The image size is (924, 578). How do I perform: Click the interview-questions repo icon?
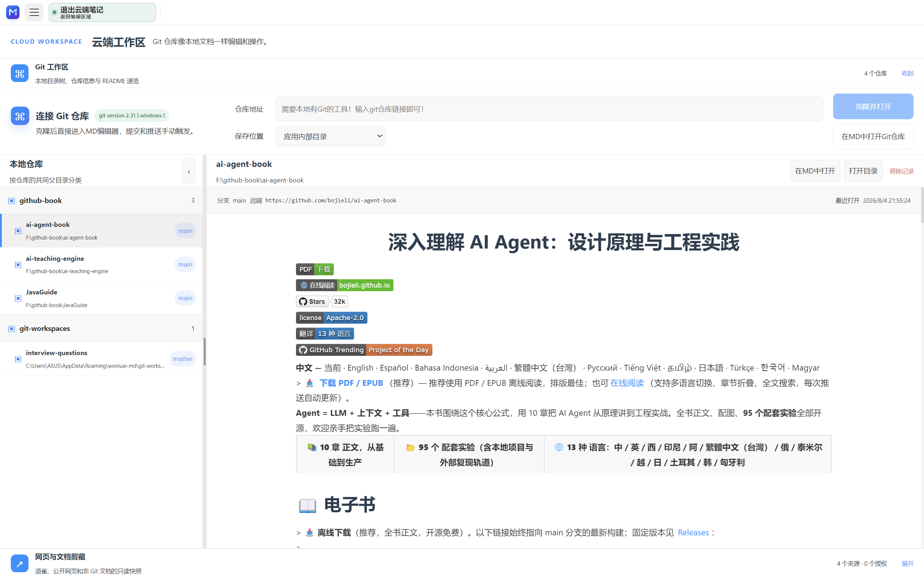(18, 359)
